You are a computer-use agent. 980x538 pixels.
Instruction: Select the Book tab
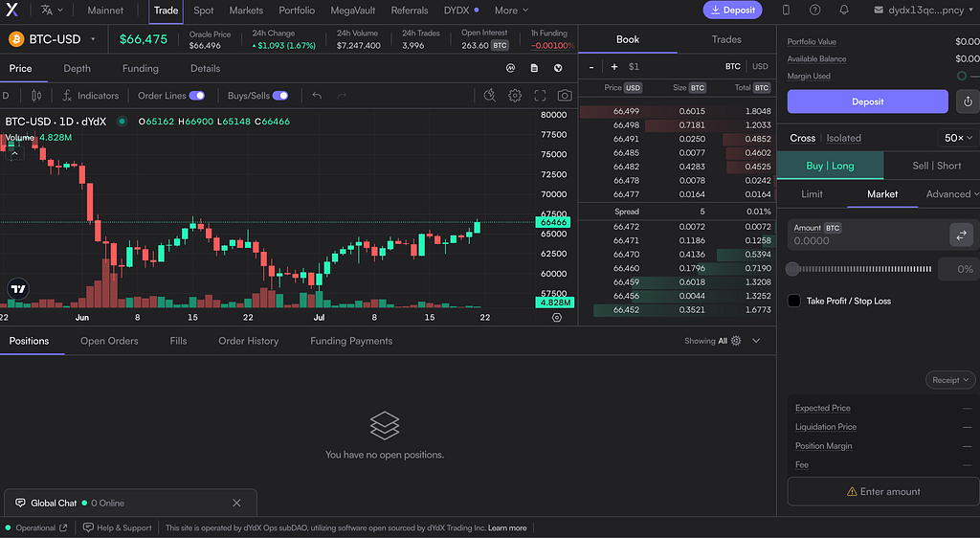tap(628, 39)
